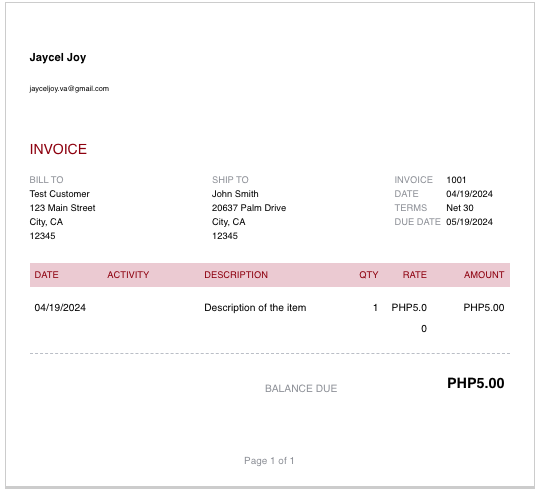Click the Description of the item text
537x490 pixels.
(255, 307)
